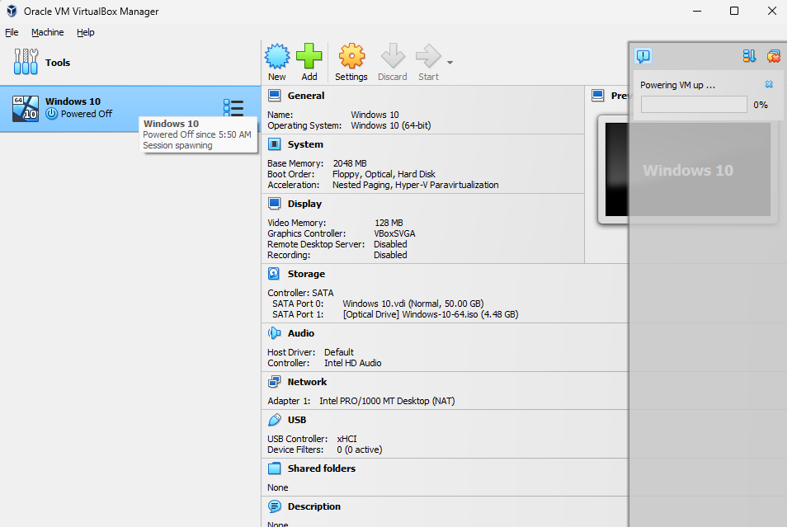
Task: Open the Storage section header link
Action: (x=307, y=274)
